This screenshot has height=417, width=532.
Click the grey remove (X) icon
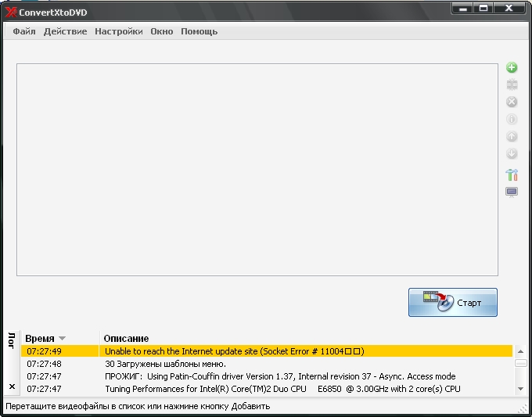click(512, 102)
